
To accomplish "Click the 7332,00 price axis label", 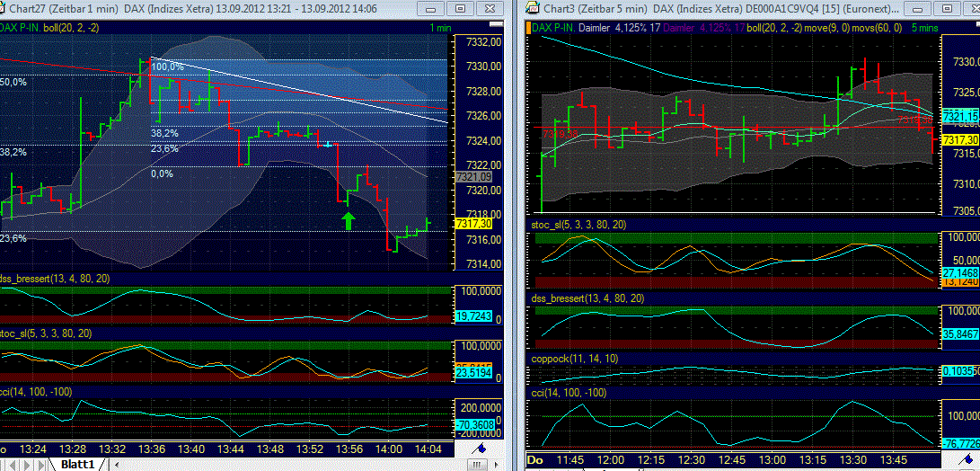I will [485, 42].
